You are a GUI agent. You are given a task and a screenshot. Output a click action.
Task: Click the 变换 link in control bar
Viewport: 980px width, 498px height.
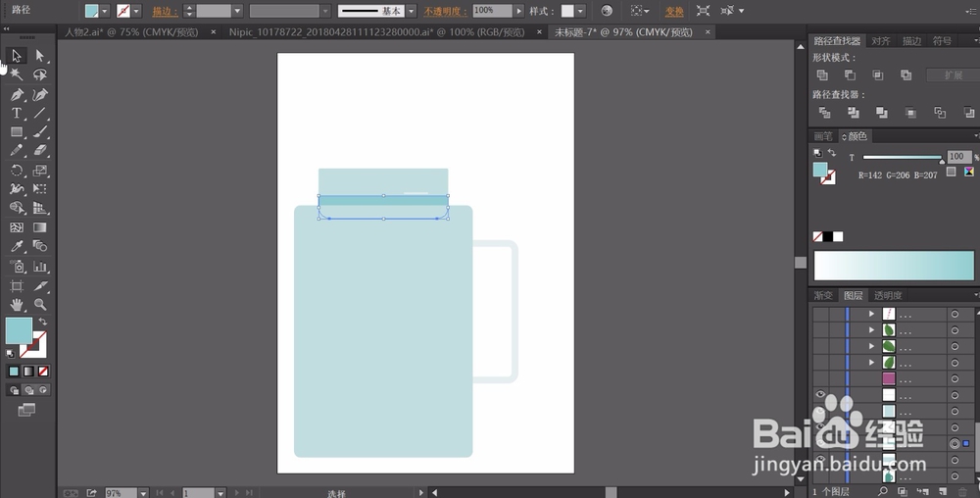(674, 11)
